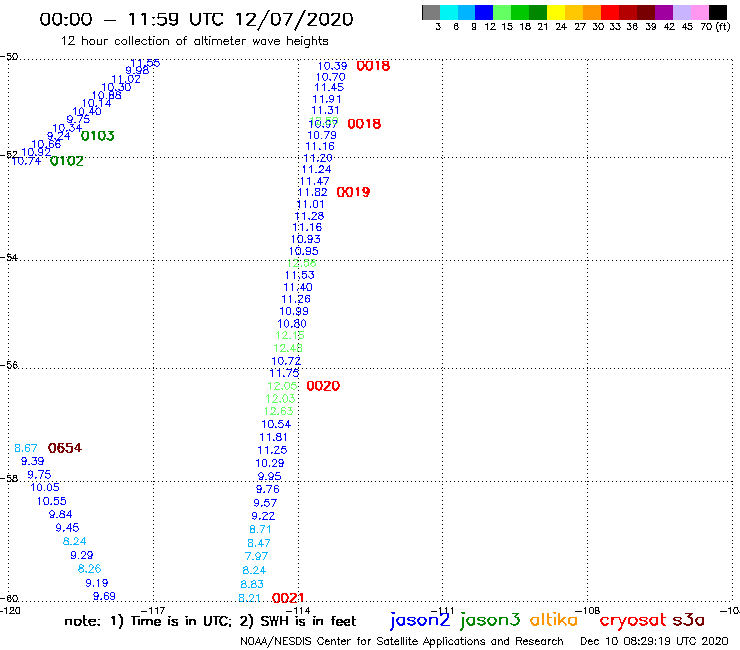Click the dark red time stamp 0654
740x650 pixels.
pos(65,448)
